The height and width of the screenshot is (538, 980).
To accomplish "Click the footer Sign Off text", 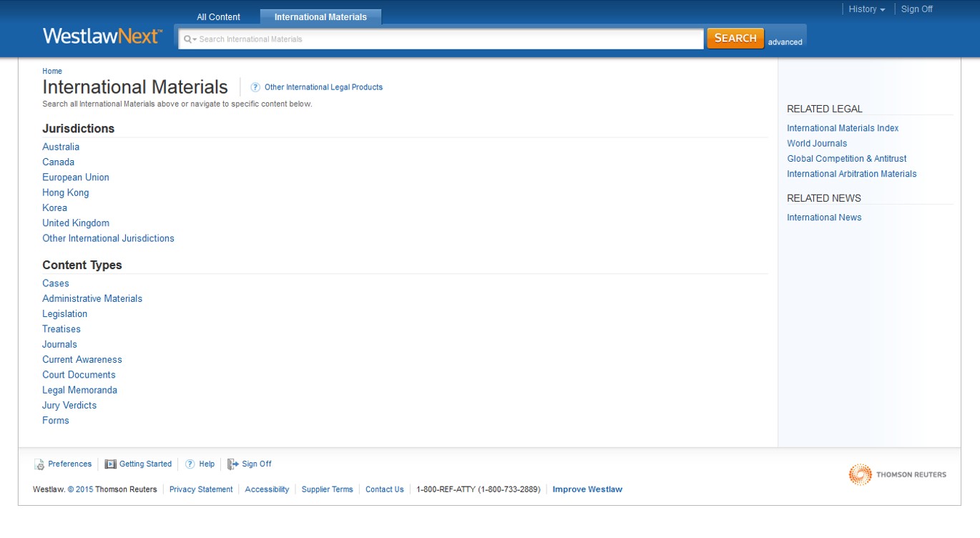I will [257, 464].
